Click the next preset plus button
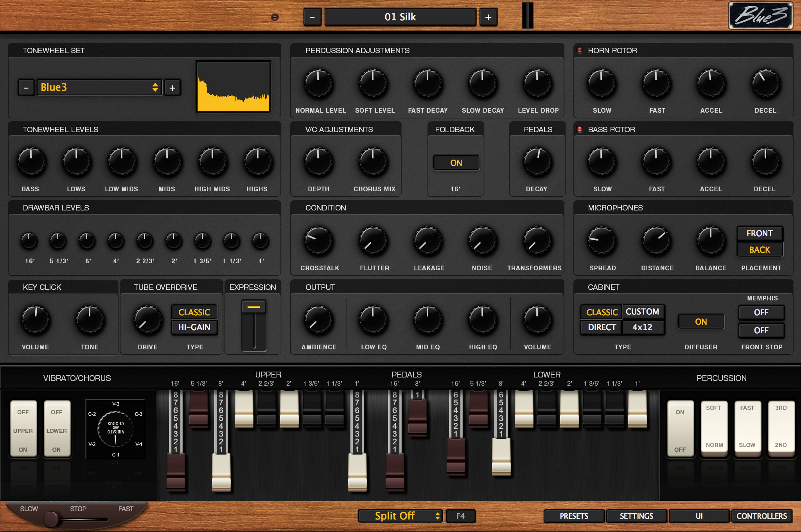 [488, 17]
